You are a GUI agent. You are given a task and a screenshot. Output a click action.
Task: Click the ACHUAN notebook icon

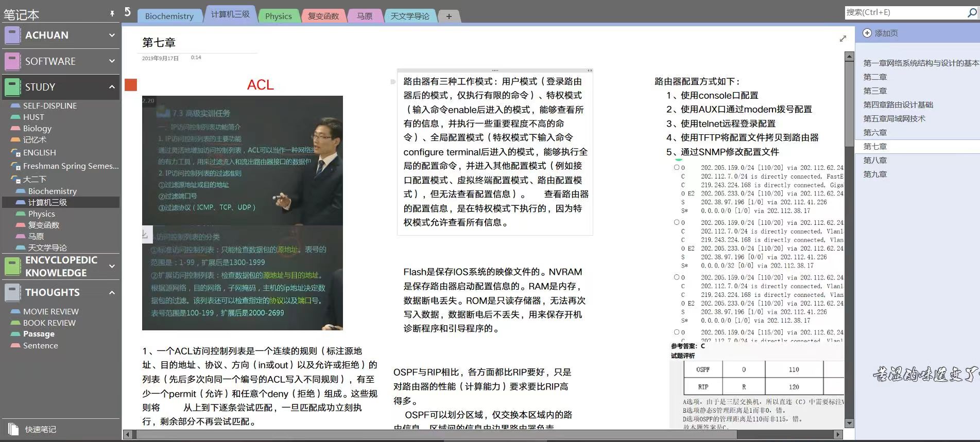(12, 35)
